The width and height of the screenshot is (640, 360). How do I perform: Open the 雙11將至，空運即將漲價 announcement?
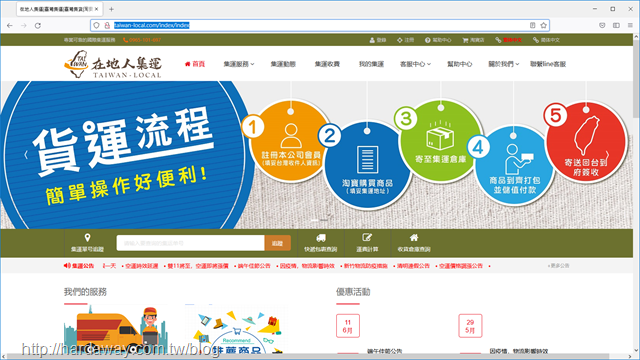pos(198,266)
